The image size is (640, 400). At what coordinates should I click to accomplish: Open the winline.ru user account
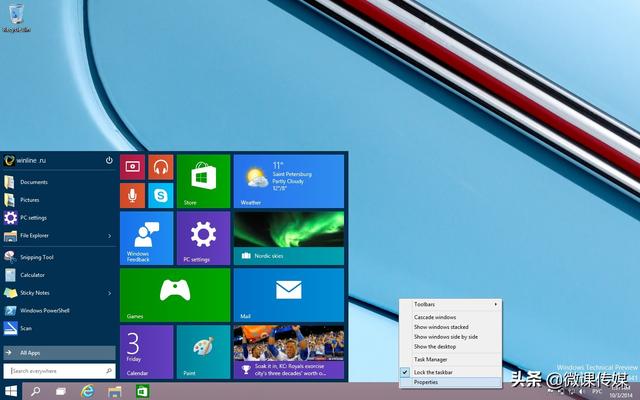click(x=25, y=160)
